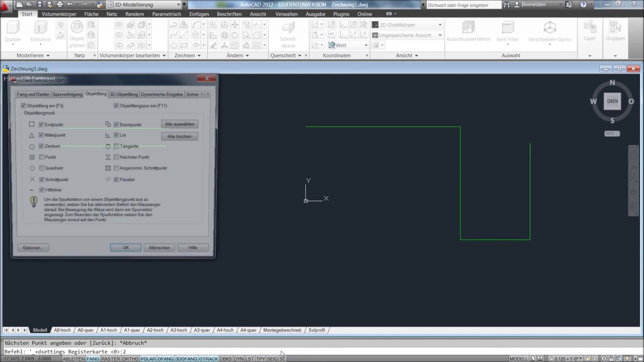Image resolution: width=644 pixels, height=362 pixels.
Task: Toggle the Zentrum snap checkbox
Action: click(x=41, y=146)
